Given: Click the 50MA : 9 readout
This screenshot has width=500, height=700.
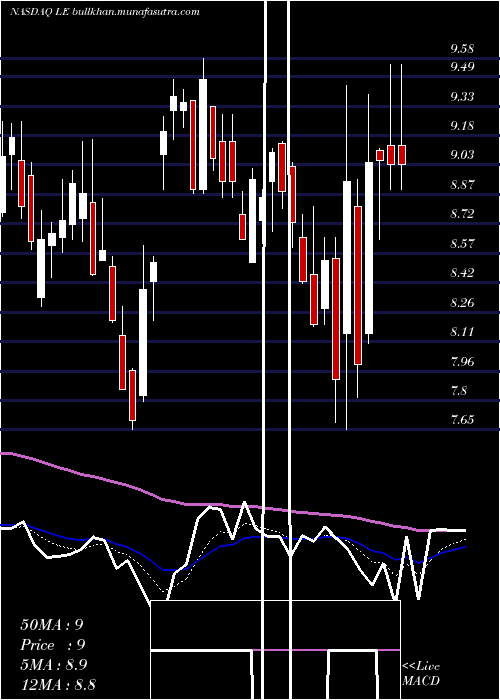Looking at the screenshot, I should click(52, 625).
